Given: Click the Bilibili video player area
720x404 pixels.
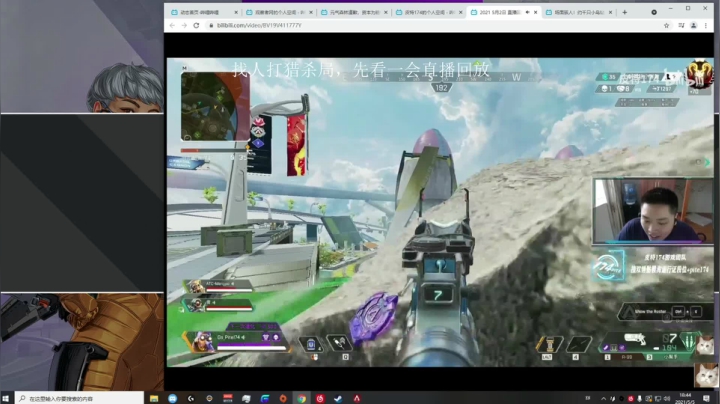Looking at the screenshot, I should click(x=440, y=212).
